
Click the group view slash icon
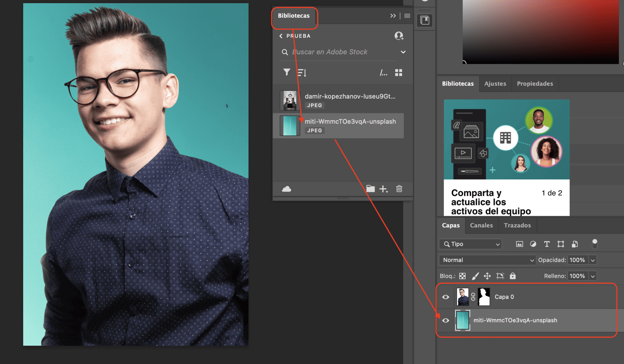[384, 73]
